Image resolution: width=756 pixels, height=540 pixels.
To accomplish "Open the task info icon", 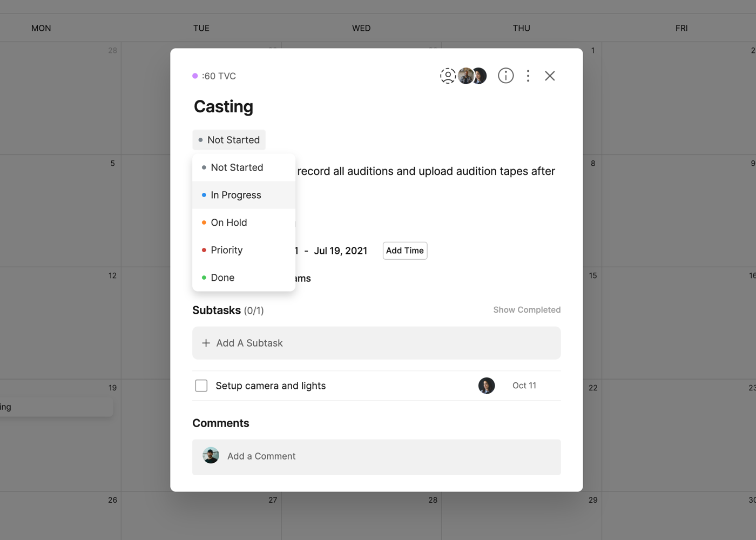I will coord(505,76).
